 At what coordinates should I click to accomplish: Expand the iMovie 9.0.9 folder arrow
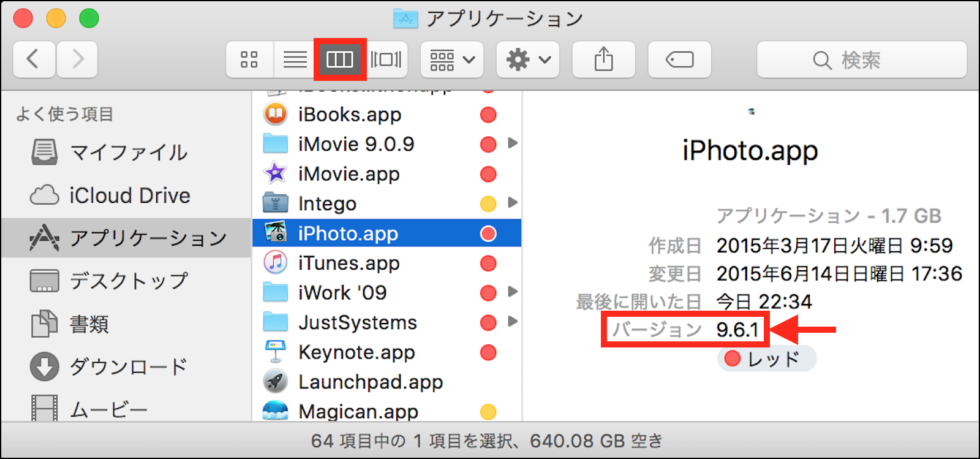point(513,143)
